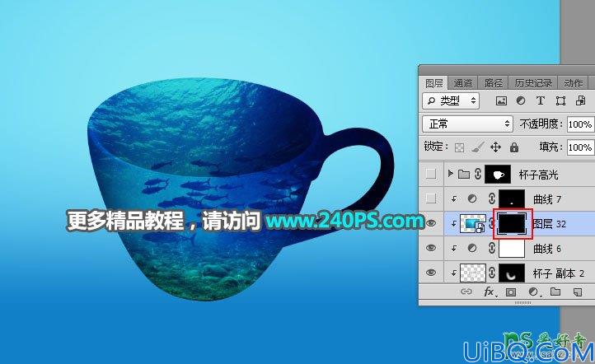Switch to the 图层 tab
This screenshot has height=364, width=595.
(x=434, y=82)
